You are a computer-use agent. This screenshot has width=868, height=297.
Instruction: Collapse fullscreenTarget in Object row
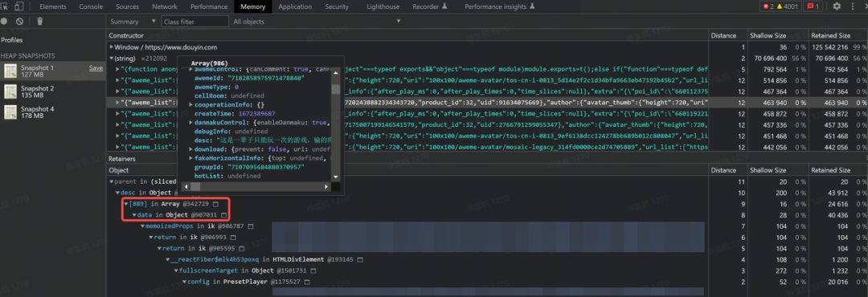[175, 271]
